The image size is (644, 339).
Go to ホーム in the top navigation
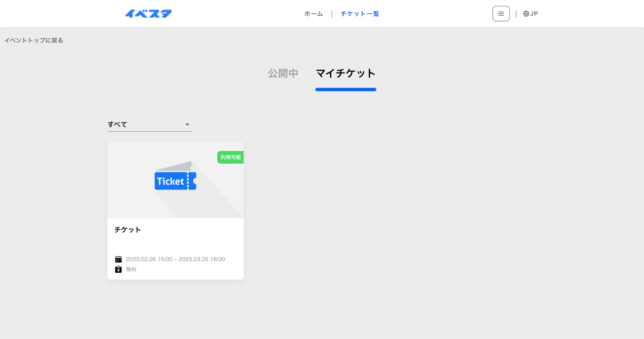[x=314, y=14]
